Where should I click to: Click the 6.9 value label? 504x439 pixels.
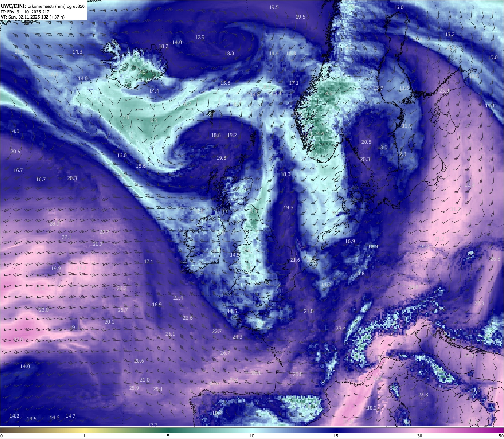[x=154, y=120]
